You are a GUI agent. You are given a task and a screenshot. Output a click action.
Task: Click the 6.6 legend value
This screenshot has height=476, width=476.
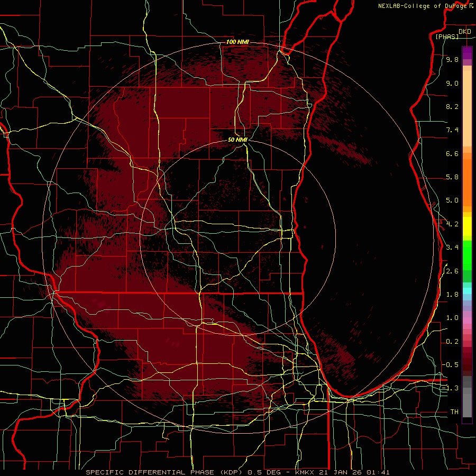452,153
